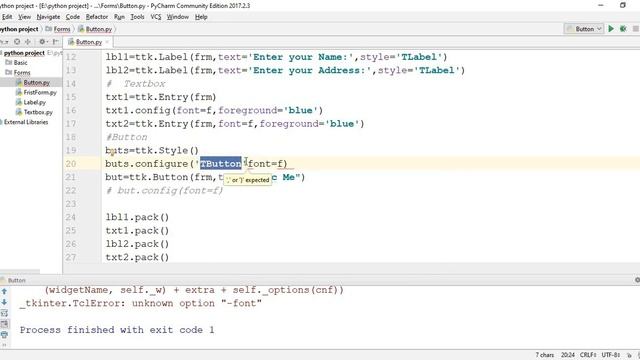Click line number 12 in the gutter
This screenshot has width=640, height=360.
(71, 57)
